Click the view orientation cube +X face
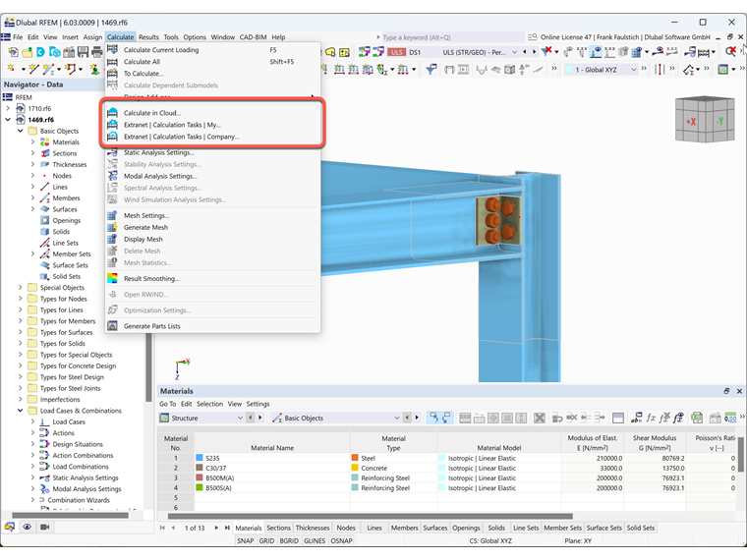Viewport: 747px width, 560px height. [x=691, y=122]
